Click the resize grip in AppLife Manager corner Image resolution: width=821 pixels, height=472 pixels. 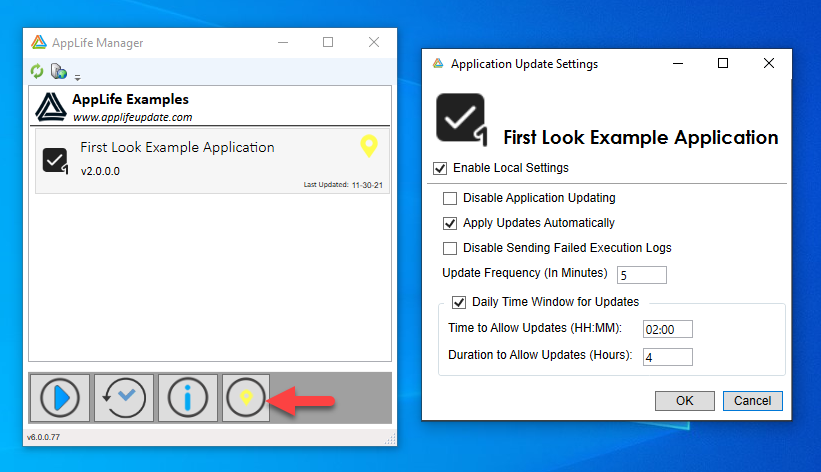tap(390, 439)
